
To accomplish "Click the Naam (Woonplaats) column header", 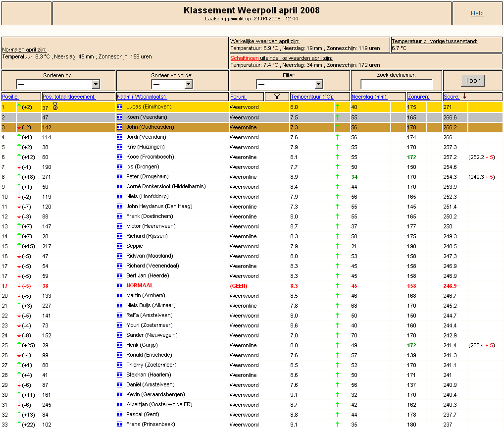I will [x=142, y=97].
